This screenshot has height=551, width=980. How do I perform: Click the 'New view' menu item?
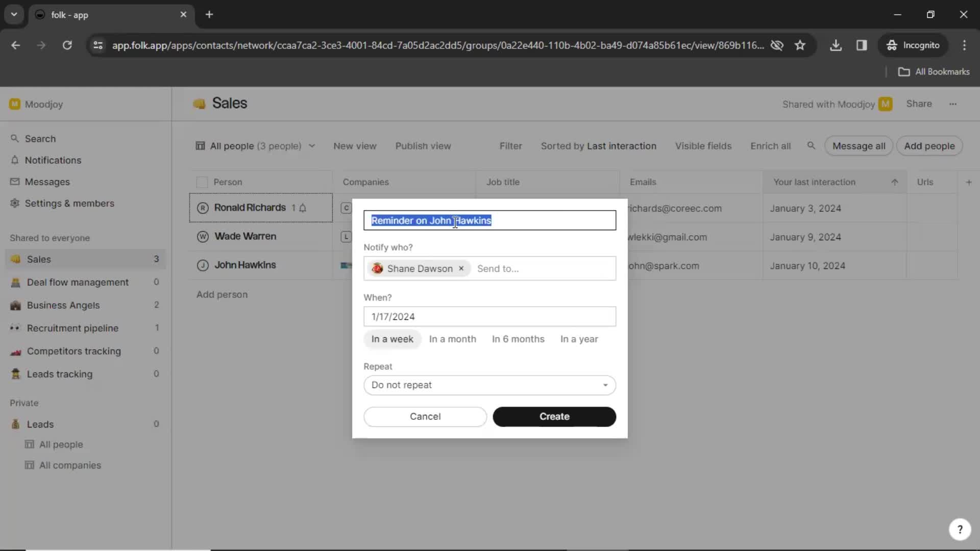coord(355,145)
